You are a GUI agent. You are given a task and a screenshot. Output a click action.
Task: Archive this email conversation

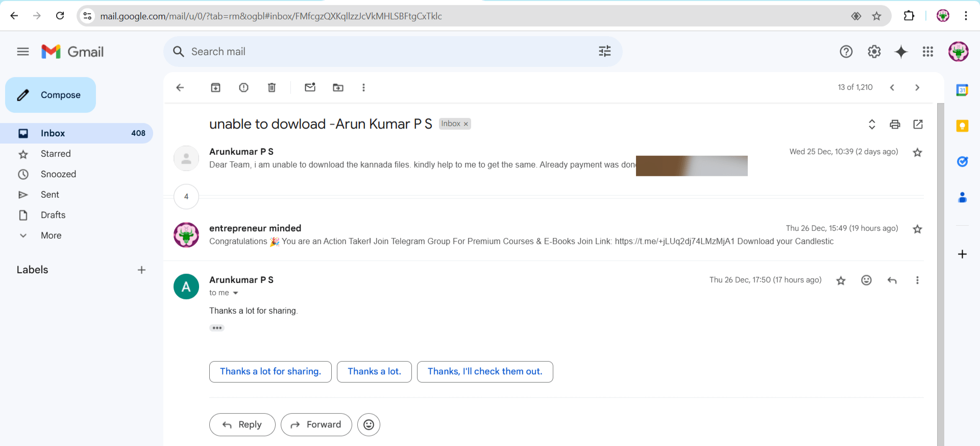(215, 87)
